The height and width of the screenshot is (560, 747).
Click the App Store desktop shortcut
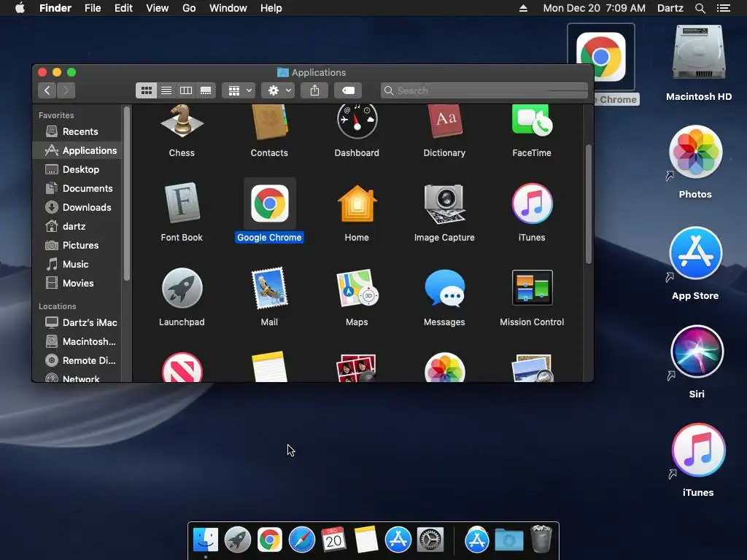[x=695, y=253]
